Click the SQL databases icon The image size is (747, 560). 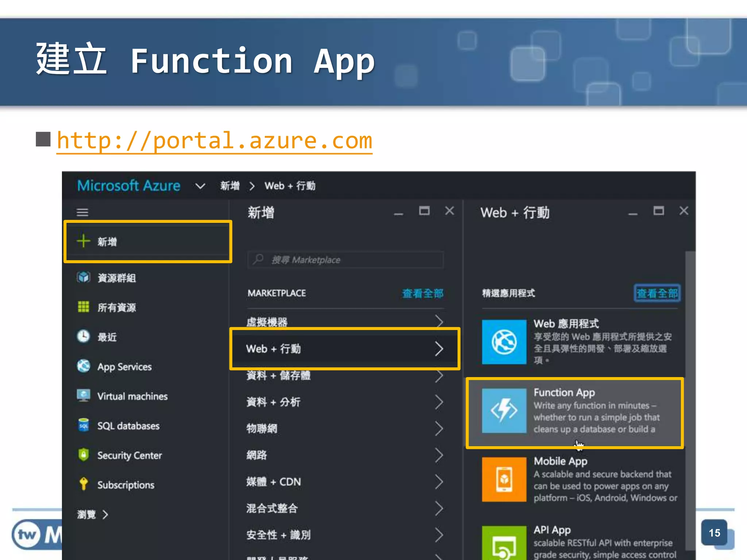84,425
